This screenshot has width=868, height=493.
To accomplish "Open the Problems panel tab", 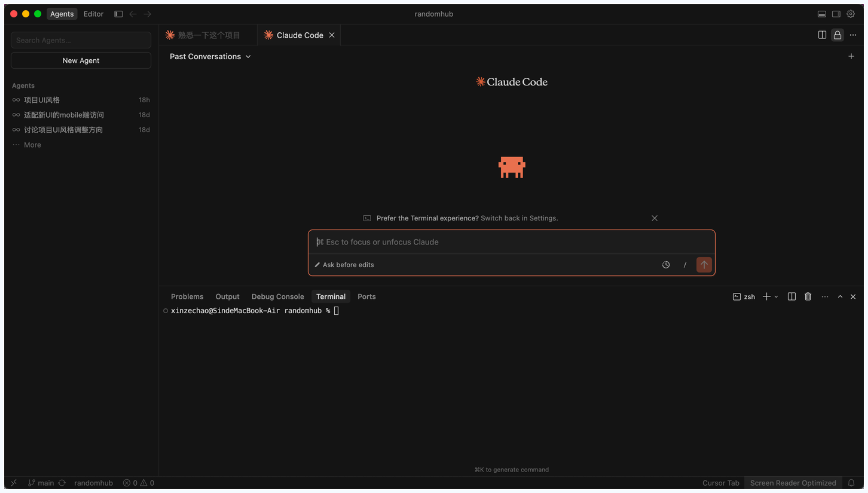I will 187,297.
